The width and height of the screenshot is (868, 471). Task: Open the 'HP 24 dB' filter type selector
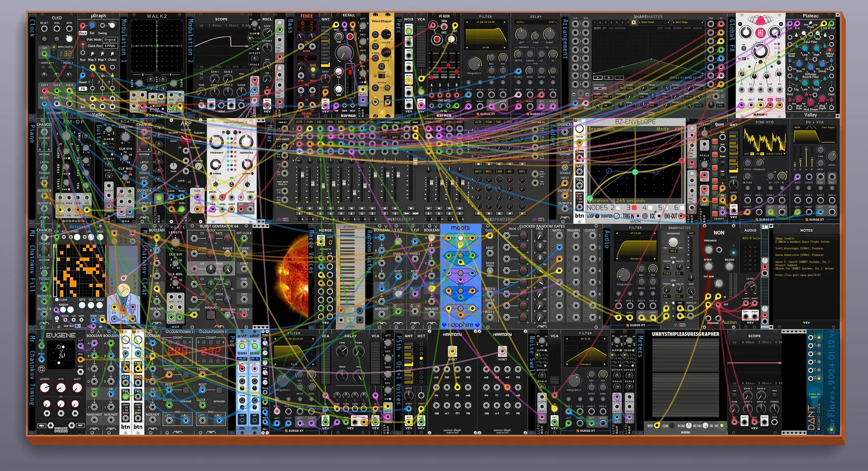(635, 233)
